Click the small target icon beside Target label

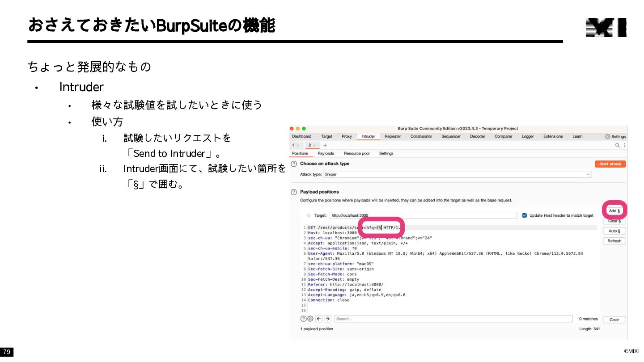[x=309, y=215]
